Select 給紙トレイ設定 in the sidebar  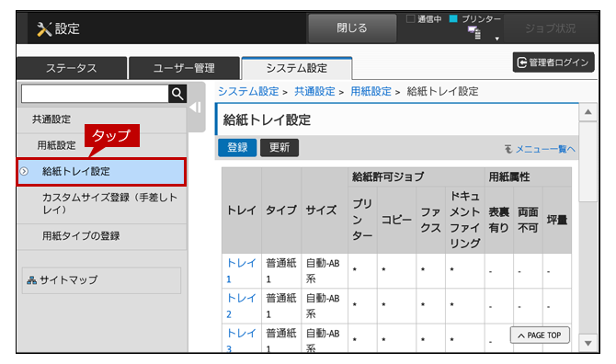pos(102,172)
